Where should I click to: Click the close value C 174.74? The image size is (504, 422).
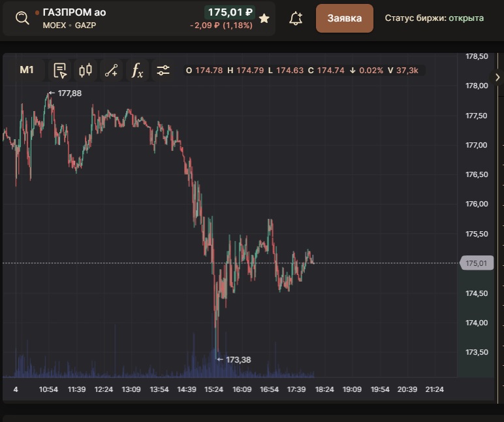[326, 71]
